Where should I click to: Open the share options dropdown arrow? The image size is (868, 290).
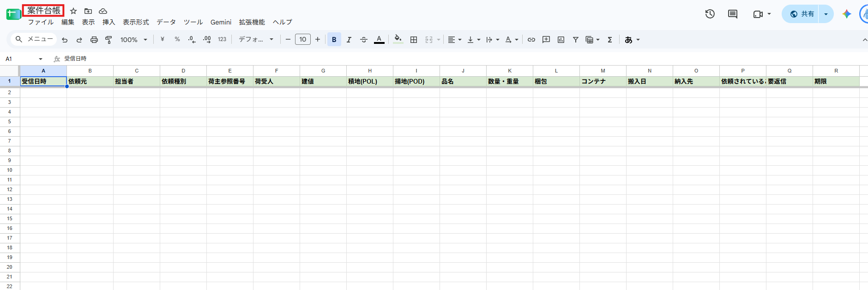pos(826,14)
